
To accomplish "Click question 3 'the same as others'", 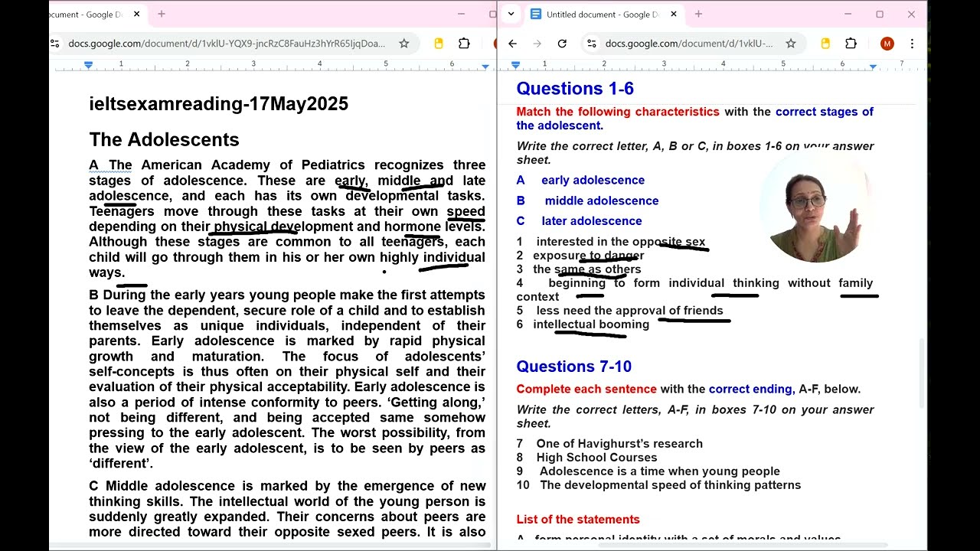I will pos(579,269).
